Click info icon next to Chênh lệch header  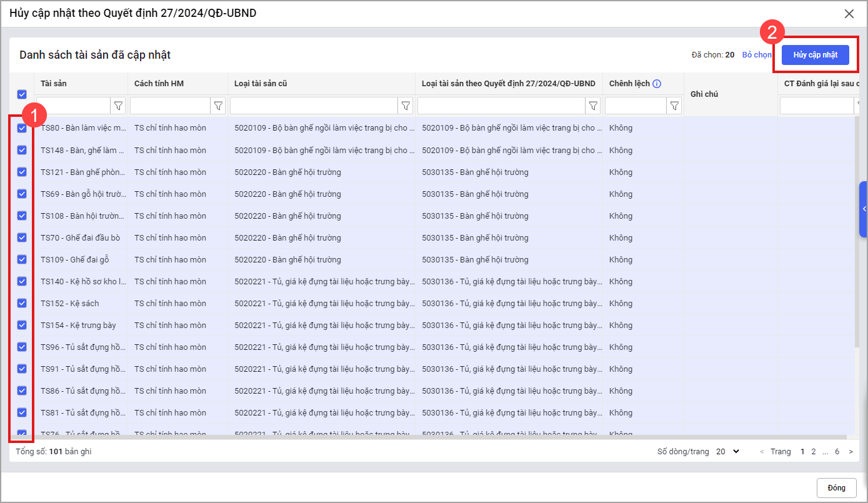click(657, 84)
